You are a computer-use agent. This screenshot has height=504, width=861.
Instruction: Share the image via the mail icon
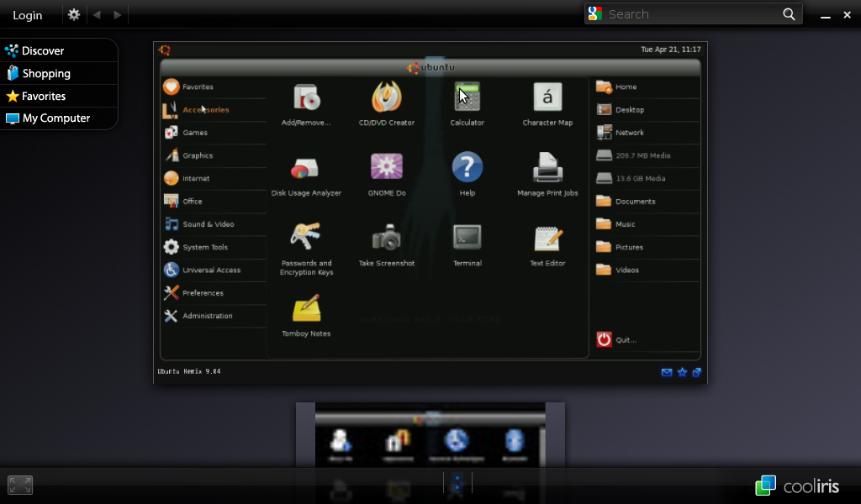tap(667, 372)
